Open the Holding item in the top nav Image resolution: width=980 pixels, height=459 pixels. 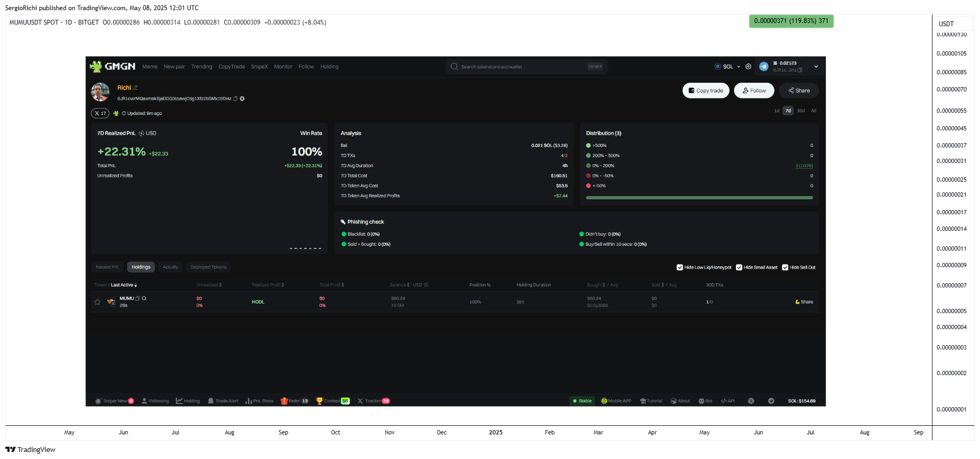[330, 67]
